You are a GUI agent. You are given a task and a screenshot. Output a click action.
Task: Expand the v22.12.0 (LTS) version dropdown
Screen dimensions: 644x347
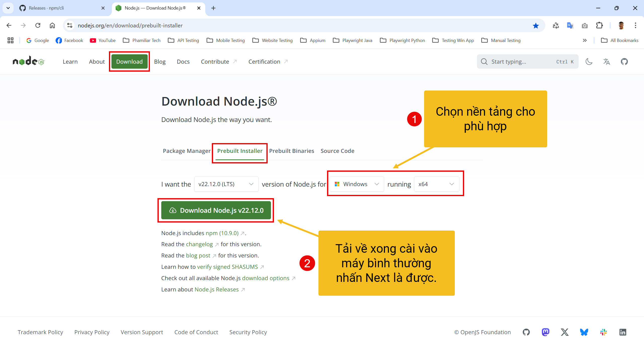click(x=226, y=184)
